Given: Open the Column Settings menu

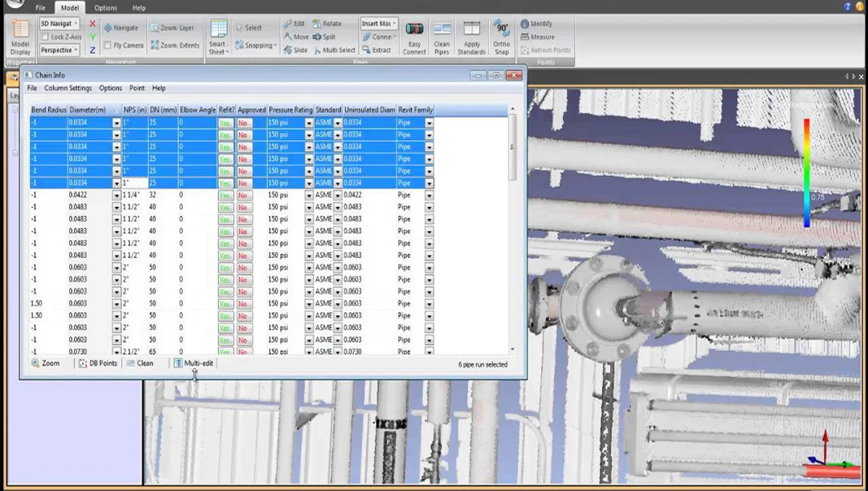Looking at the screenshot, I should [68, 88].
